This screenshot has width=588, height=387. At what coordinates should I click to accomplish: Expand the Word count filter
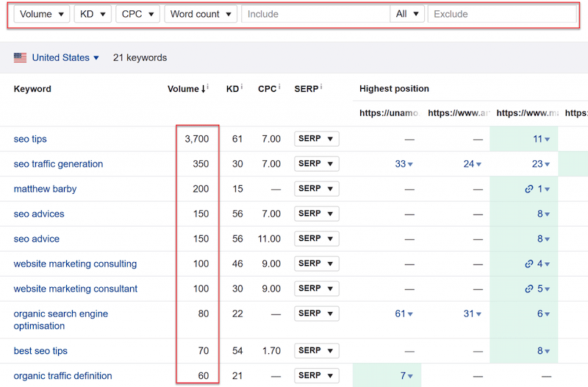coord(201,14)
